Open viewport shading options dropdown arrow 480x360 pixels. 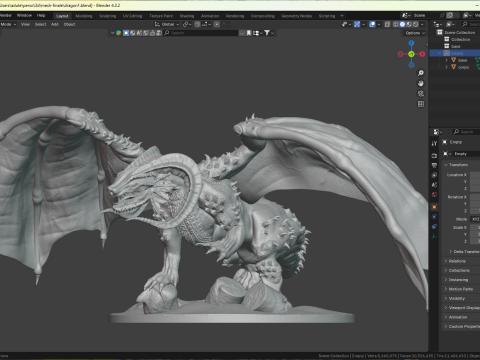tap(422, 24)
